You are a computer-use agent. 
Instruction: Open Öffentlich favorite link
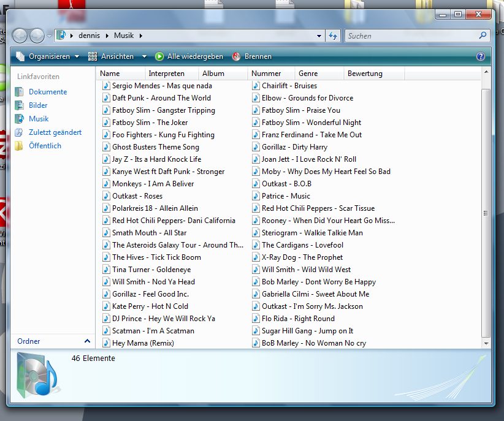(45, 146)
